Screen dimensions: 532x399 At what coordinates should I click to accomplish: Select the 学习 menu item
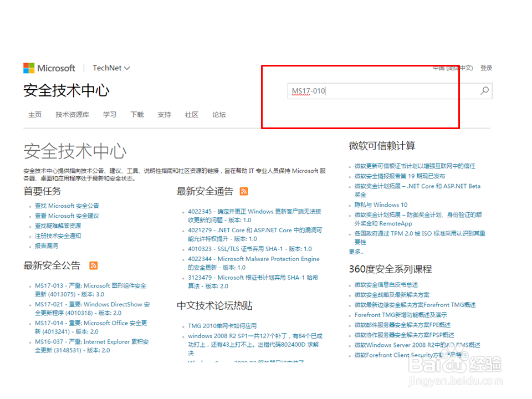pyautogui.click(x=110, y=115)
